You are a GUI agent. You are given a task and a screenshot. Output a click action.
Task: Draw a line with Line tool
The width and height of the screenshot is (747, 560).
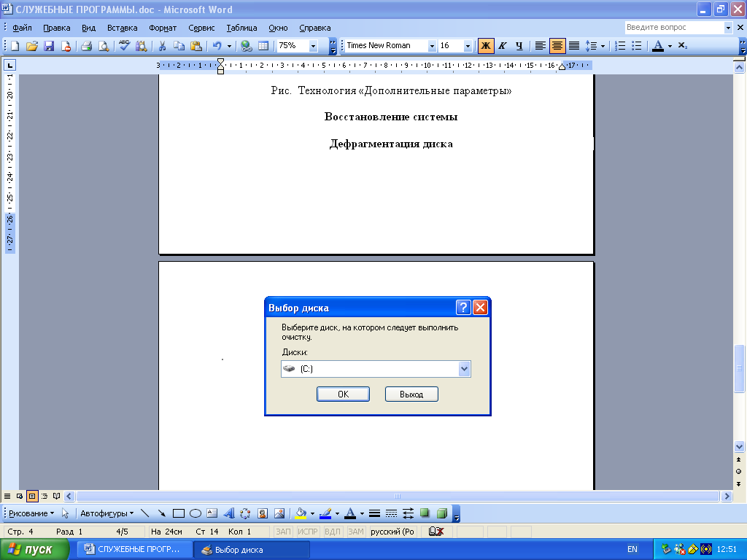coord(145,513)
